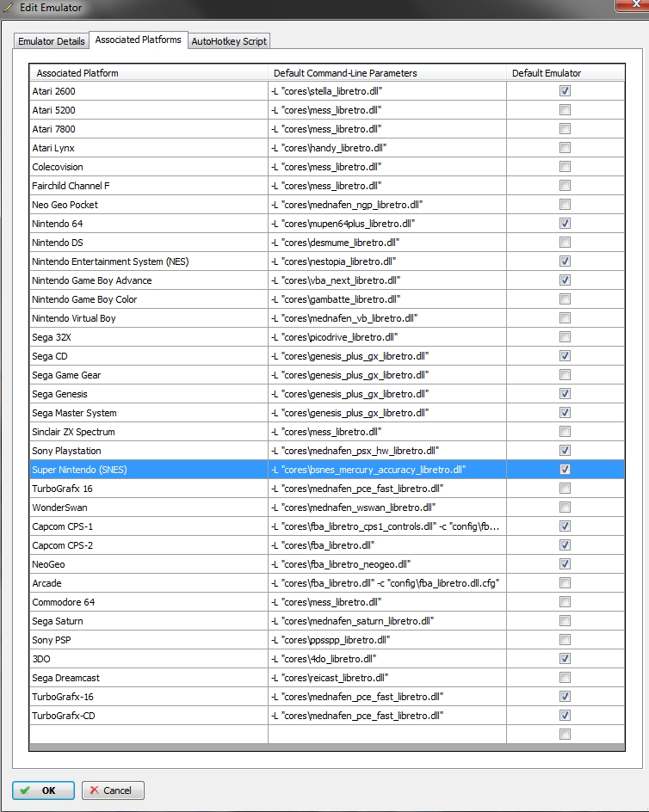Edit the ppsspp_libretro.dll parameter cell
Image resolution: width=649 pixels, height=812 pixels.
387,640
